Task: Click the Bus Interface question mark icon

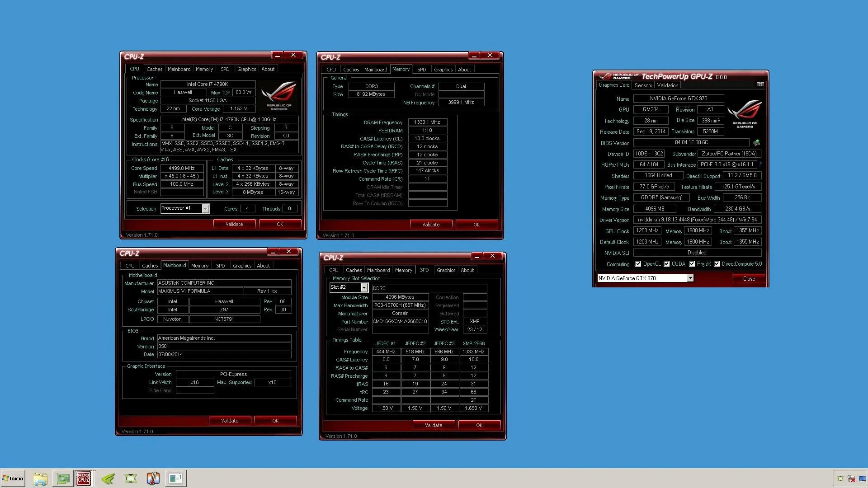Action: tap(760, 164)
